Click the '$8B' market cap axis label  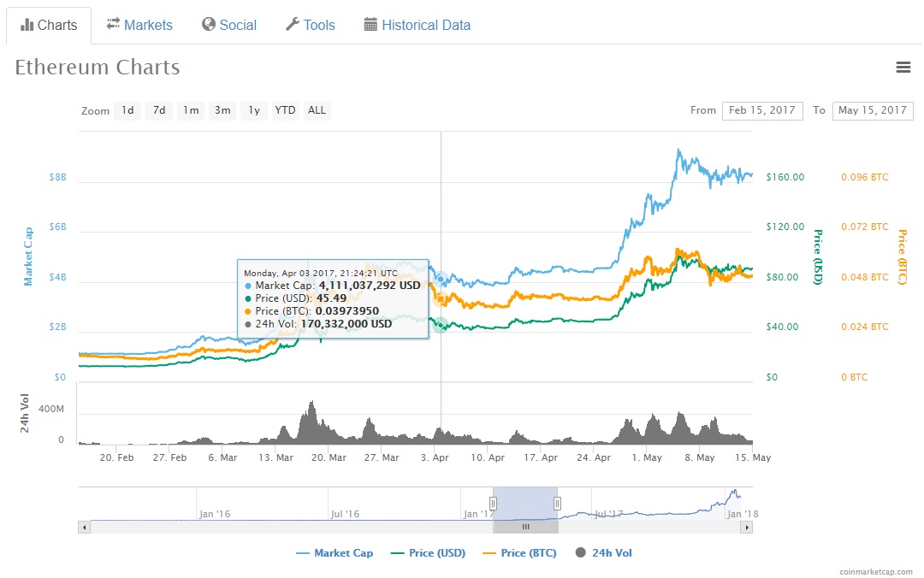pyautogui.click(x=58, y=177)
